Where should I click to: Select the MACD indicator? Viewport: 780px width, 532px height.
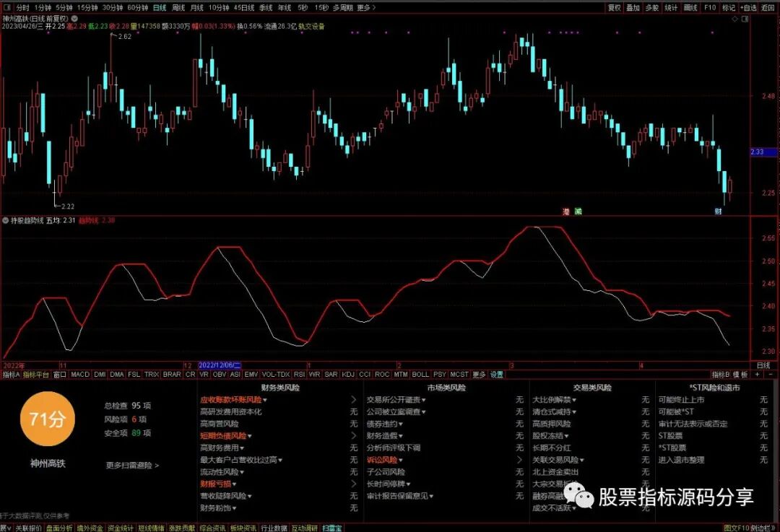(x=80, y=375)
